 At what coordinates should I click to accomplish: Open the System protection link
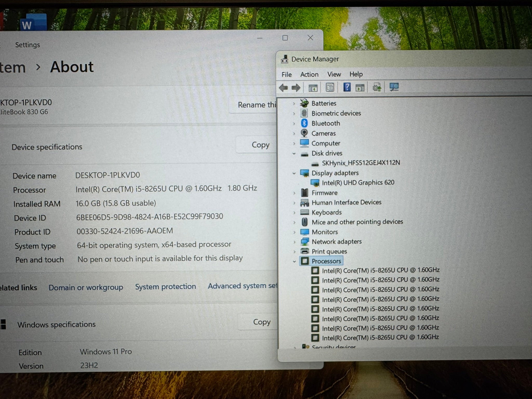[165, 286]
